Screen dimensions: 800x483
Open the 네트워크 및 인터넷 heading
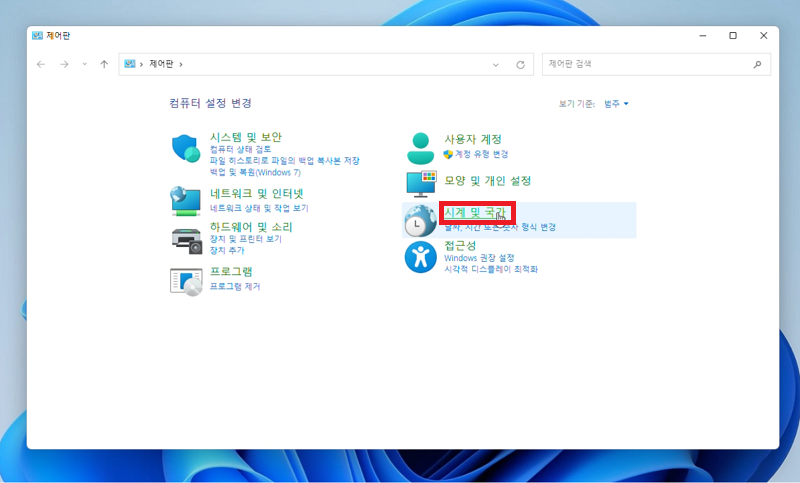point(257,194)
